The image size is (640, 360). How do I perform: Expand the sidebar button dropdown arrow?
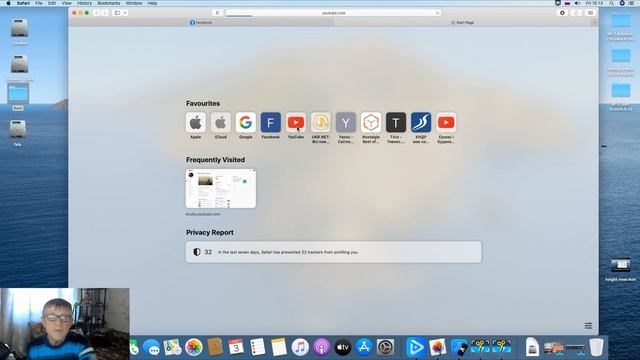point(125,13)
